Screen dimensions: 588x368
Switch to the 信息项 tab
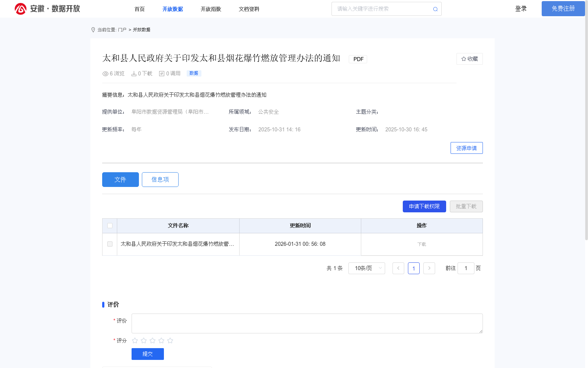pyautogui.click(x=160, y=180)
